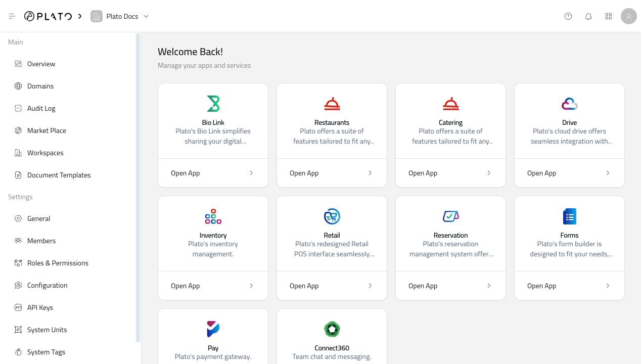Open the notifications bell icon
The height and width of the screenshot is (364, 641).
588,16
